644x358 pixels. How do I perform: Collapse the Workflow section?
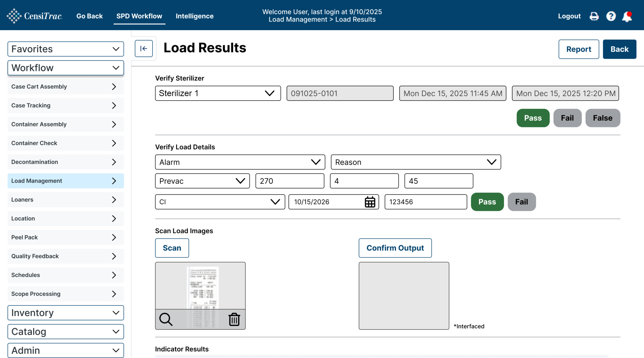(x=66, y=68)
